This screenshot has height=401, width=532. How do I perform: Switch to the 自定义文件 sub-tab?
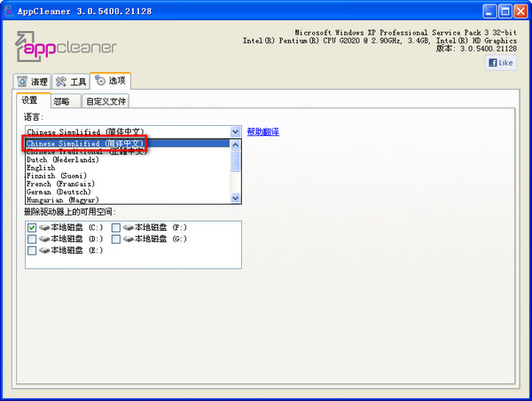106,101
